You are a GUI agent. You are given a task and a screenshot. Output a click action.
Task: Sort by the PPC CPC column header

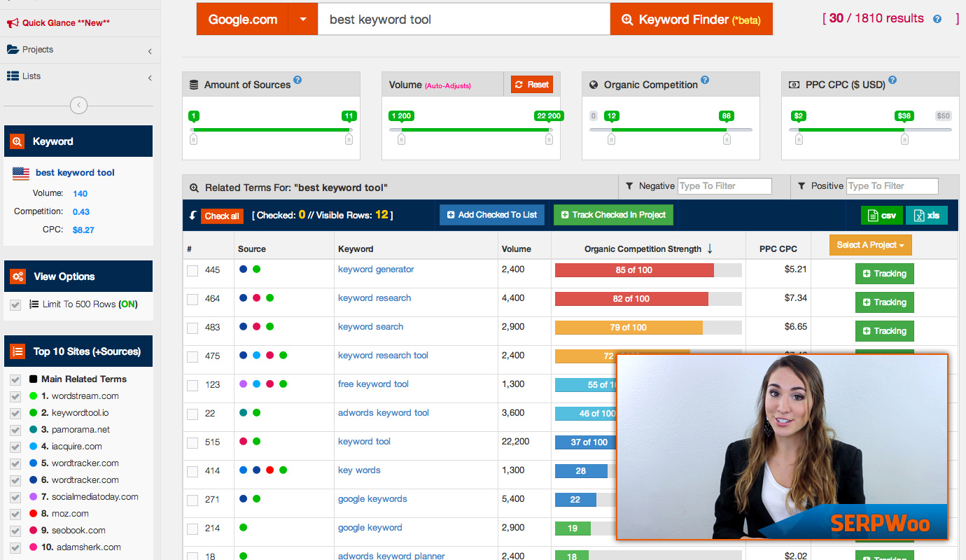(778, 248)
